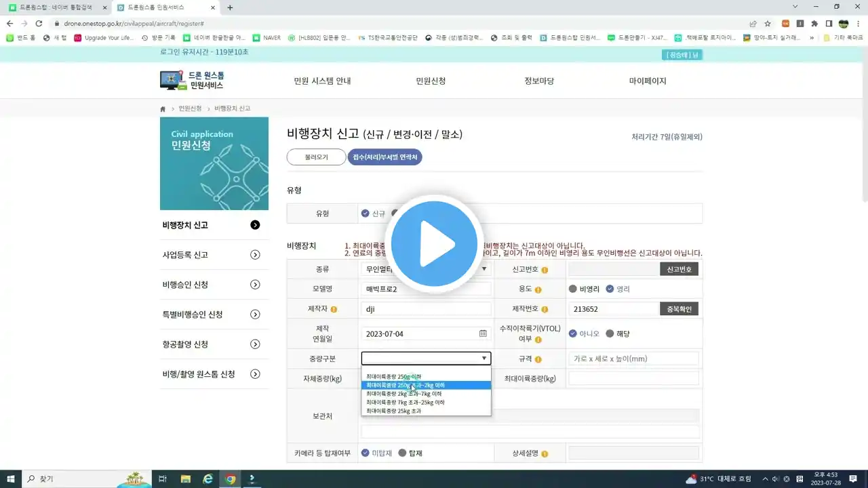Click the volume icon in the system tray

tap(775, 479)
